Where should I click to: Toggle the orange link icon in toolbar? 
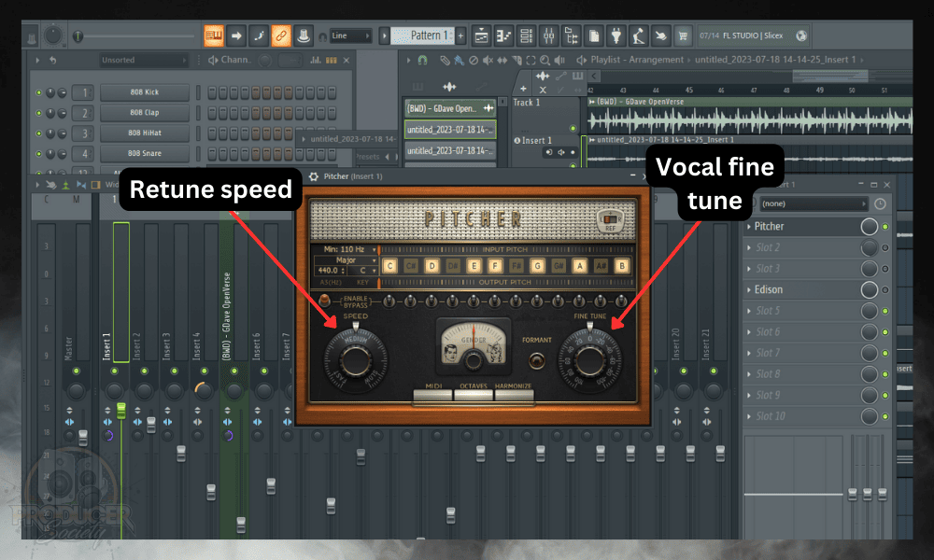[280, 35]
